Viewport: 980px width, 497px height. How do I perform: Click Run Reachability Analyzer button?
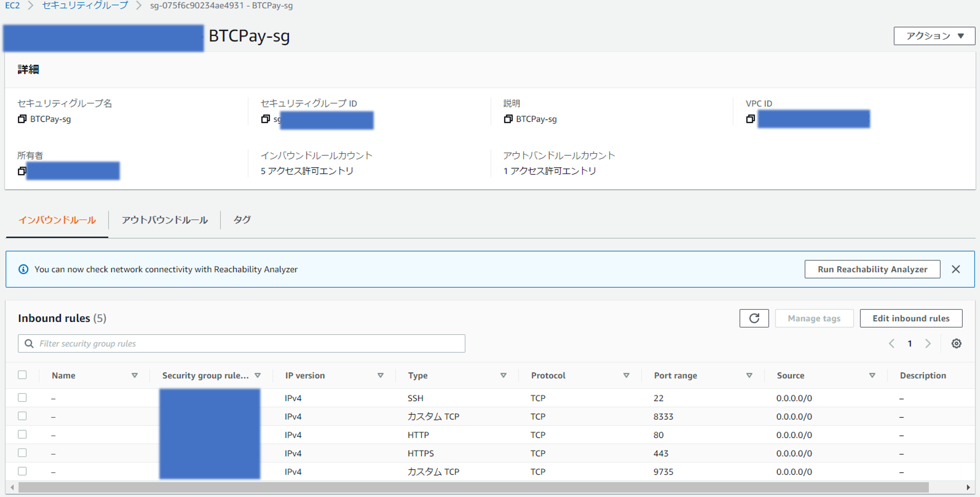(872, 270)
